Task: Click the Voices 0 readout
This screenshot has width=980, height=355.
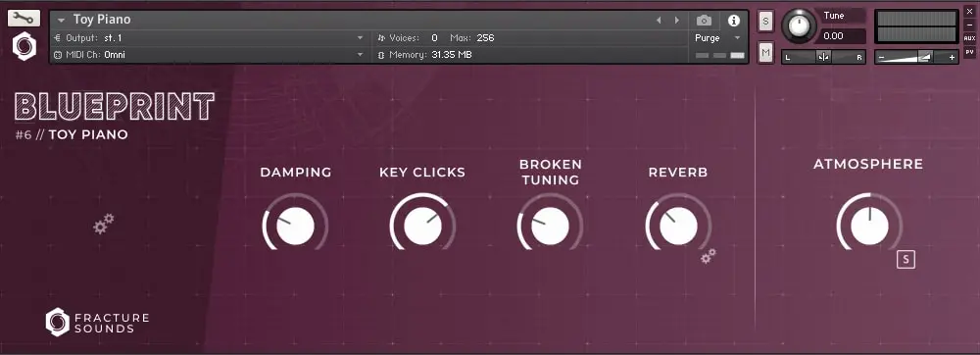Action: [x=408, y=38]
